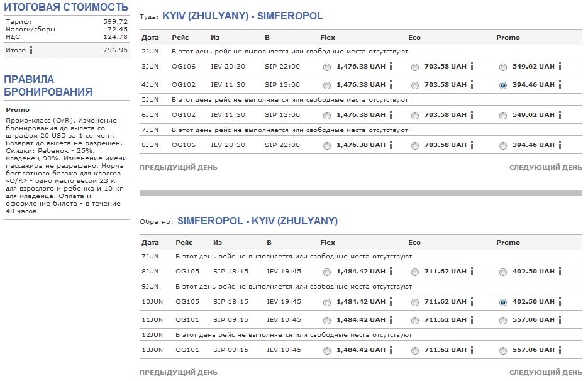Click the outbound Flex column header

coord(328,38)
